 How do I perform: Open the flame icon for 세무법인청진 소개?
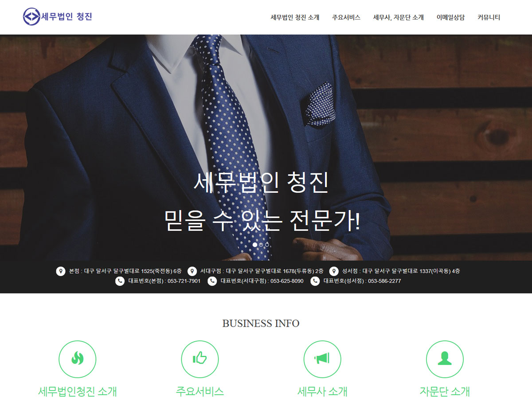pyautogui.click(x=78, y=359)
